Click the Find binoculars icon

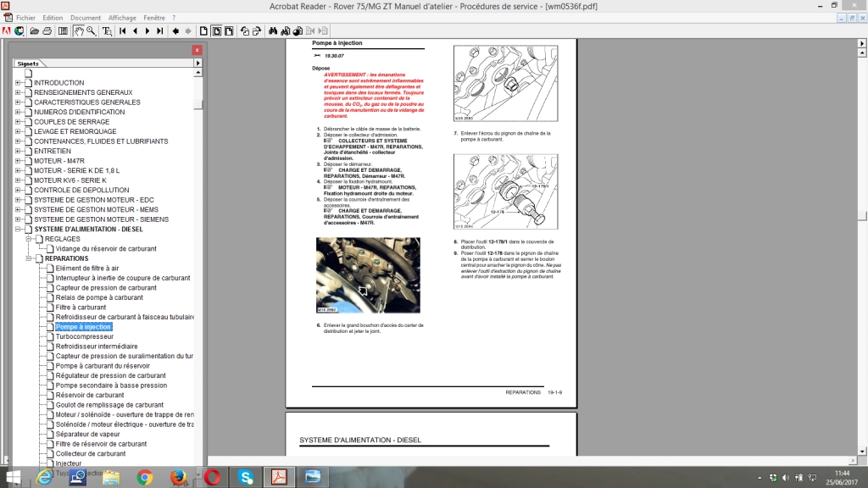pos(273,31)
